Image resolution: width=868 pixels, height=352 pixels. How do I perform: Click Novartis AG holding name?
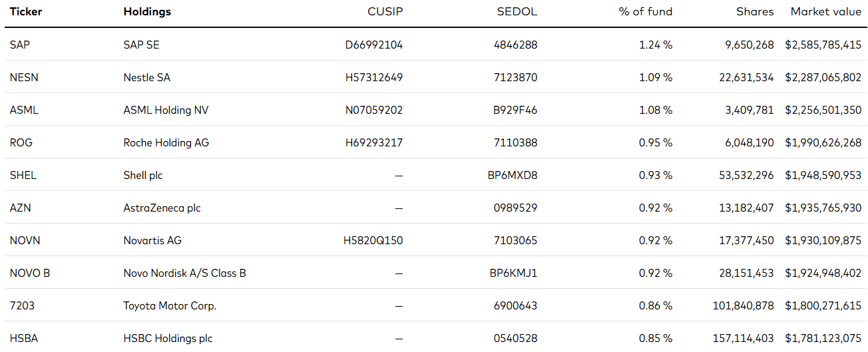click(x=152, y=240)
